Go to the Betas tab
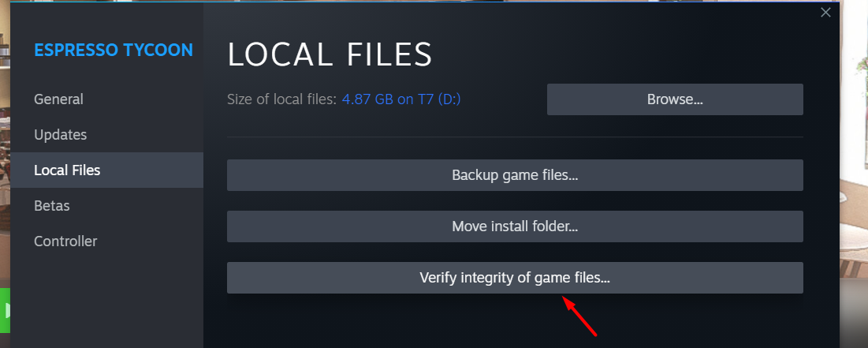 (51, 206)
